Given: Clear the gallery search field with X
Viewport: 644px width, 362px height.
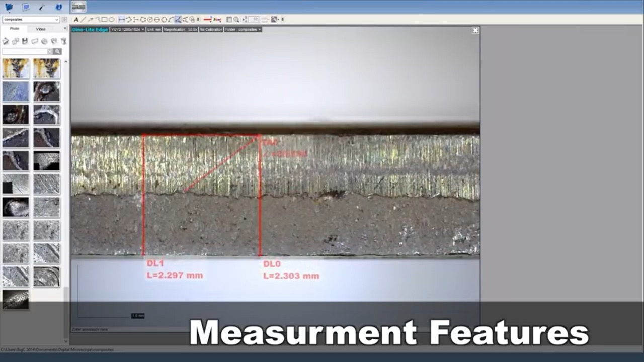Looking at the screenshot, I should tap(50, 51).
